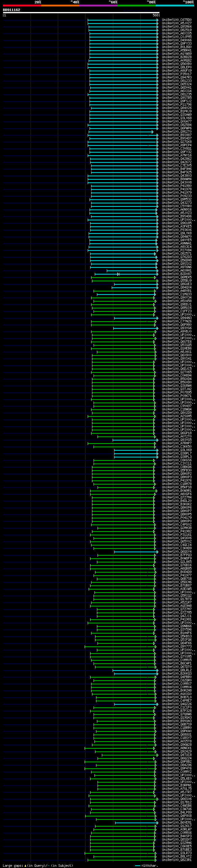Open UniRef100_Q3LR73 hit label

177,853
